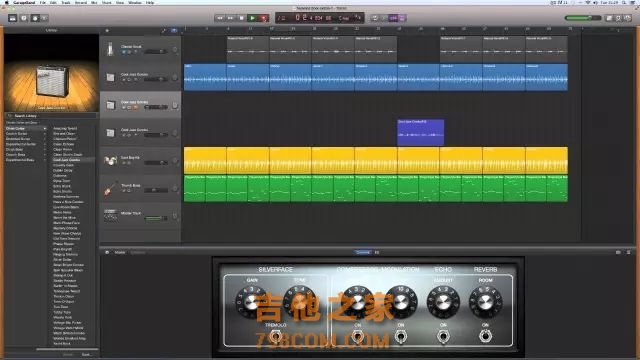
Task: Click the add track plus icon
Action: coord(107,30)
